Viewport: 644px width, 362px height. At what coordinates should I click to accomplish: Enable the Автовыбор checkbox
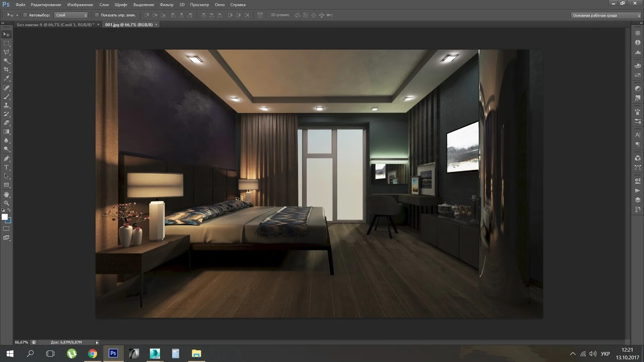(25, 15)
